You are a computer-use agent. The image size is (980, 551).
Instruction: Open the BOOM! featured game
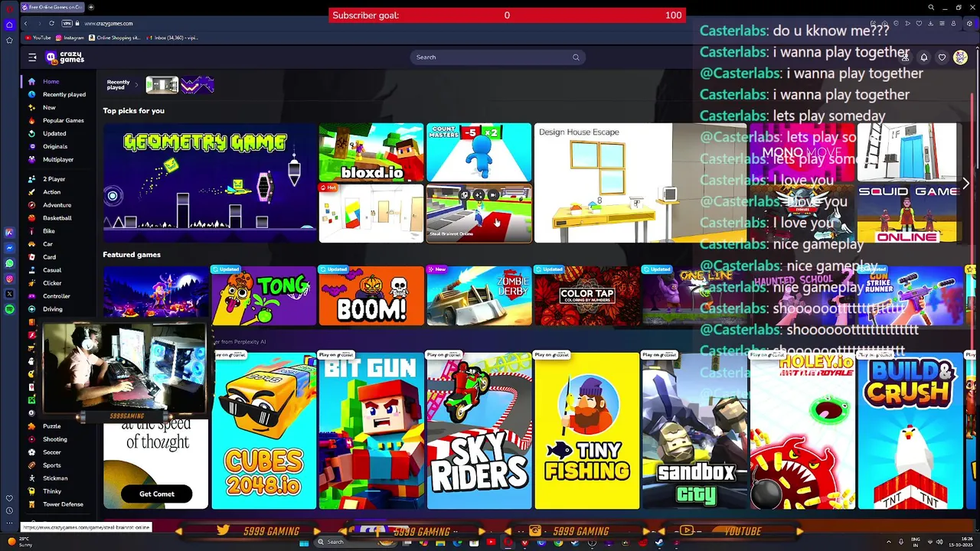click(371, 295)
